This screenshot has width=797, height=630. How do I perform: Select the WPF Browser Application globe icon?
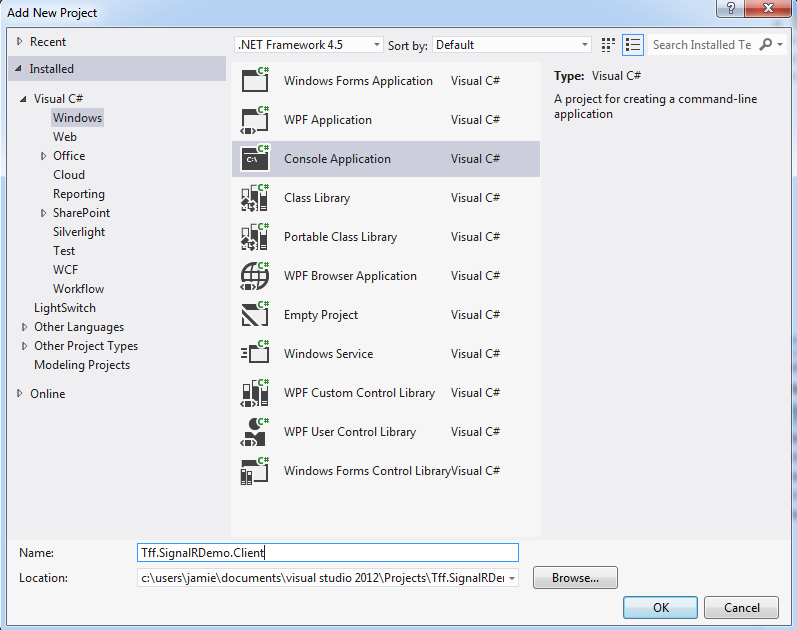(x=256, y=276)
